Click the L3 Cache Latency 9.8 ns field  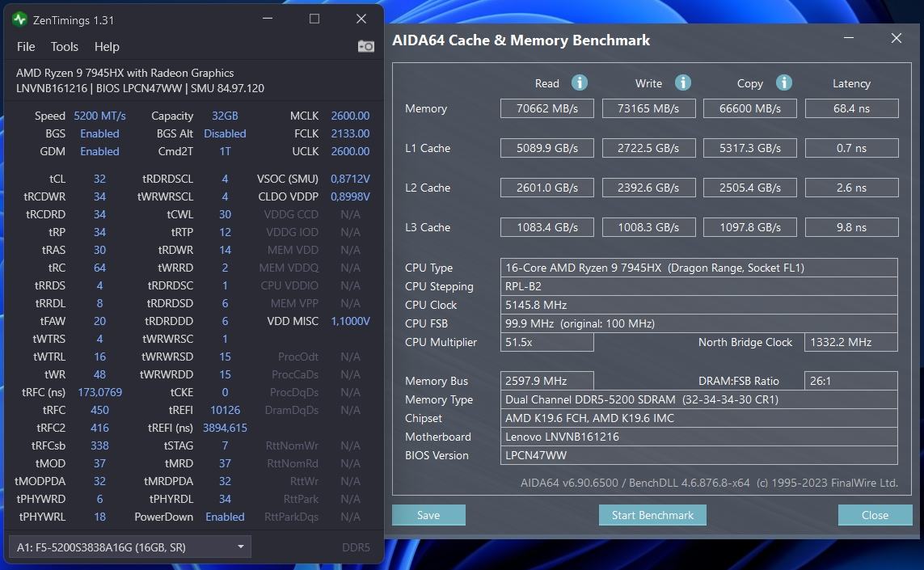click(851, 227)
